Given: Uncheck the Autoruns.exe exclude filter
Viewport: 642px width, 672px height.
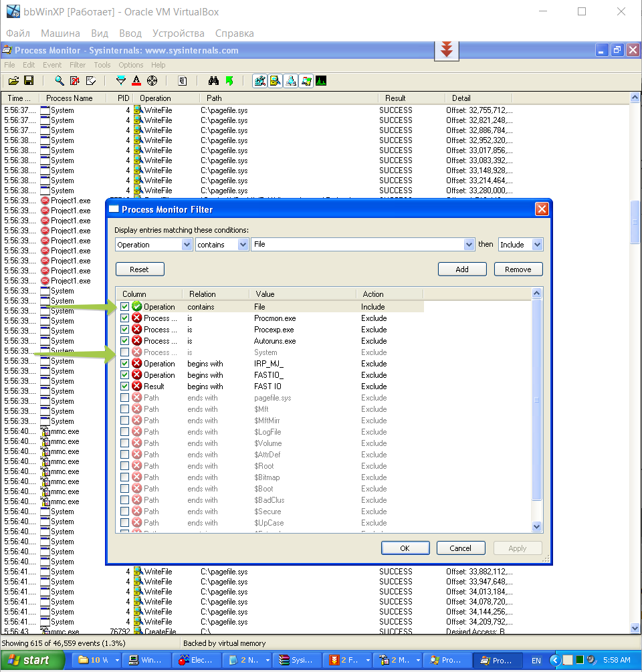Looking at the screenshot, I should point(124,341).
